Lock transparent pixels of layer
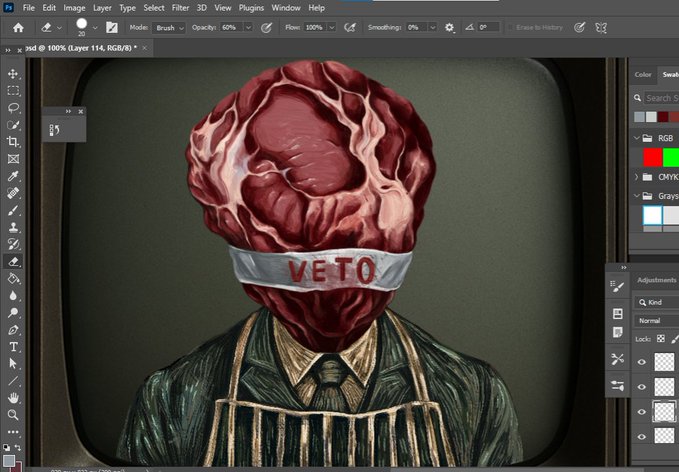Screen dimensions: 679x472 click(x=661, y=339)
